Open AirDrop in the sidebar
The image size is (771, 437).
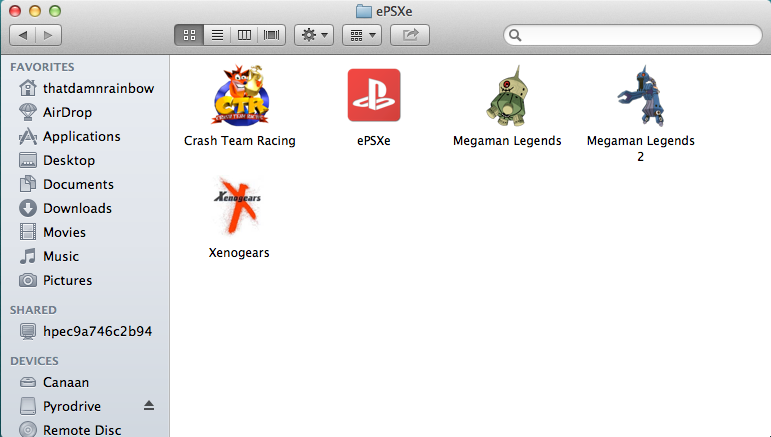click(x=86, y=113)
